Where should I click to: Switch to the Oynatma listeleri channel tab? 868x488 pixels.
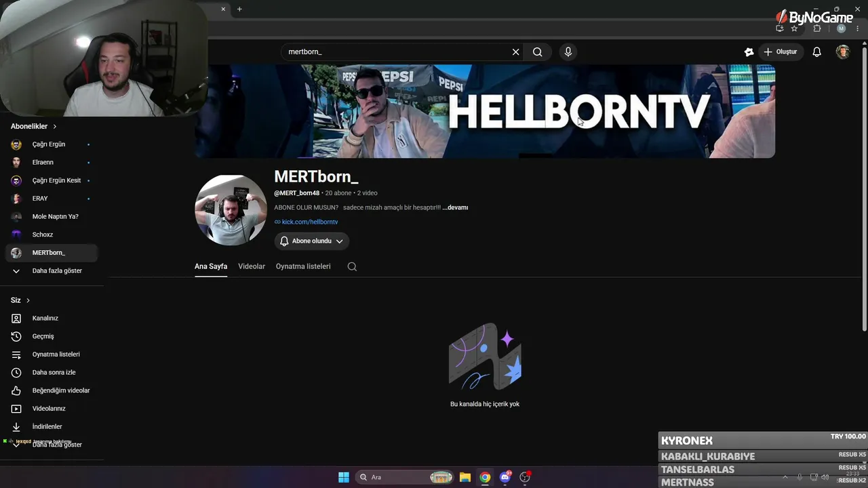pyautogui.click(x=303, y=266)
